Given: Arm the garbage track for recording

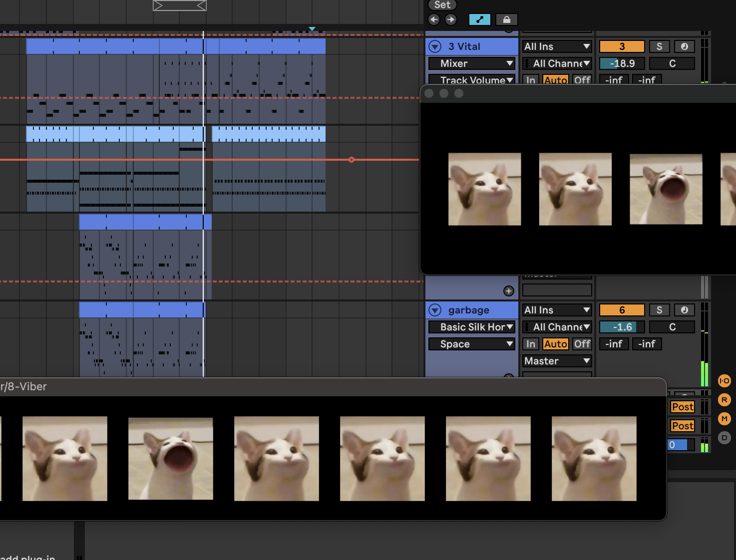Looking at the screenshot, I should pyautogui.click(x=684, y=310).
